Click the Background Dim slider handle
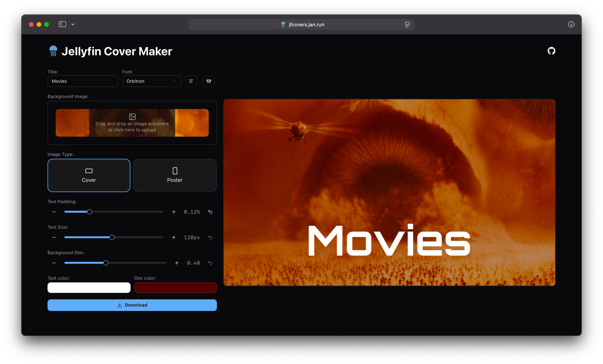 pos(106,263)
